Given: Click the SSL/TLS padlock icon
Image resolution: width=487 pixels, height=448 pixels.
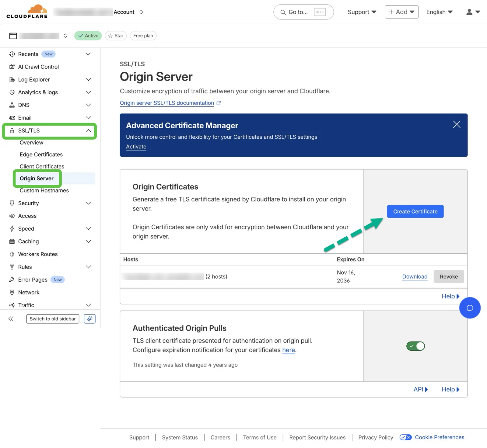Looking at the screenshot, I should 12,130.
